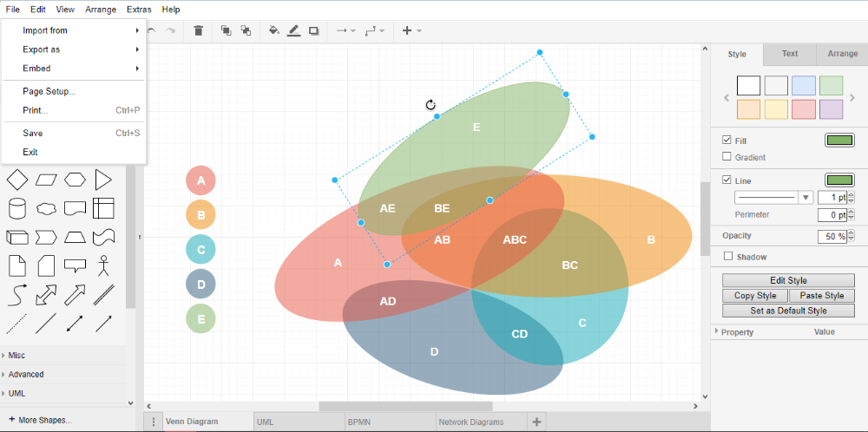Click the To Front toolbar icon
The image size is (868, 432).
pos(226,31)
